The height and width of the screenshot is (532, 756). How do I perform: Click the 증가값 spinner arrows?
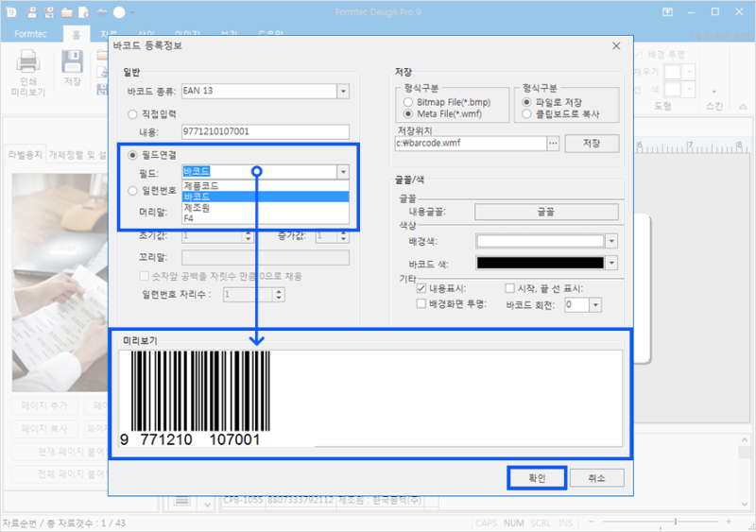point(343,236)
